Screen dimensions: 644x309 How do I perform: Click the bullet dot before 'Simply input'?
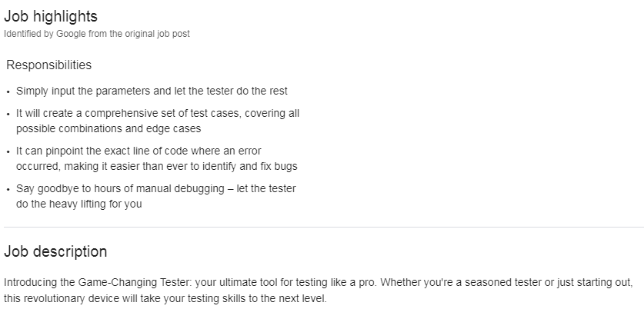coord(8,91)
